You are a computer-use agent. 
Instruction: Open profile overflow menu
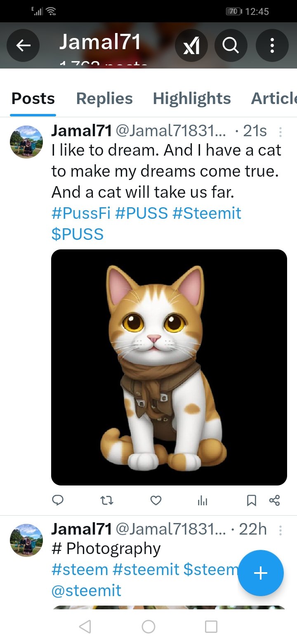[272, 45]
